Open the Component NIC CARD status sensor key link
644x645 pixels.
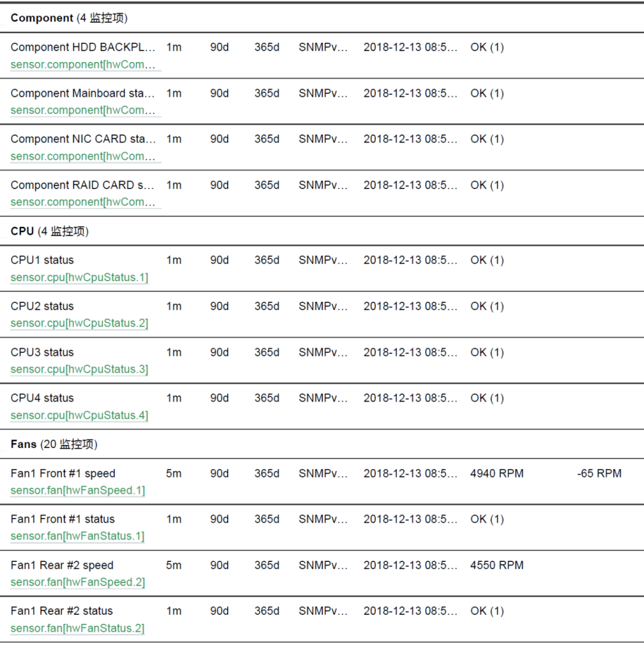pyautogui.click(x=83, y=157)
